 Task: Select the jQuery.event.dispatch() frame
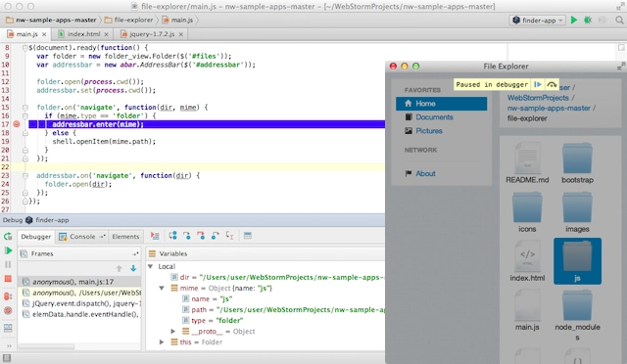click(80, 303)
